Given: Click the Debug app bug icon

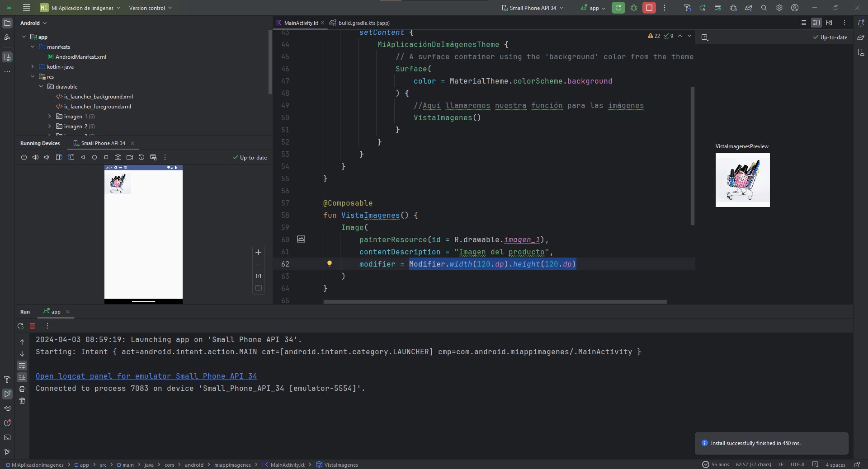Looking at the screenshot, I should (x=634, y=8).
